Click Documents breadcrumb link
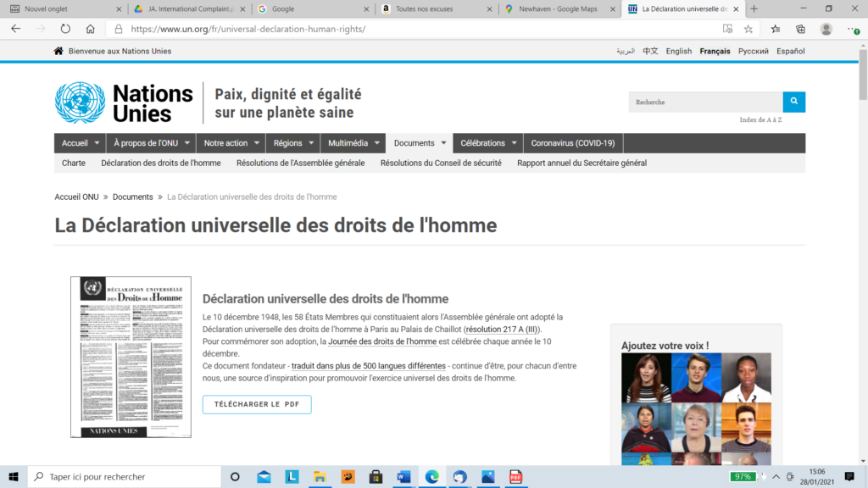 tap(133, 197)
